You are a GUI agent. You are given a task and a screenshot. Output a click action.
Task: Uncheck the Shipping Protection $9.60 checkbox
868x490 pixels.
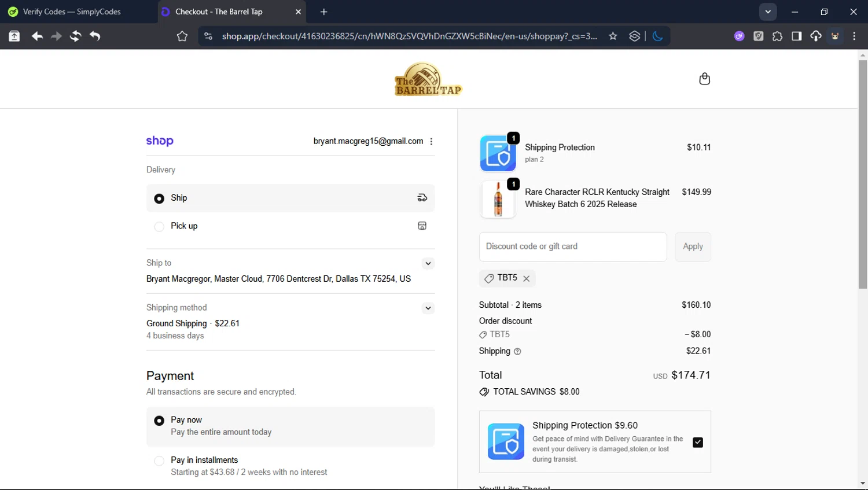pos(698,443)
